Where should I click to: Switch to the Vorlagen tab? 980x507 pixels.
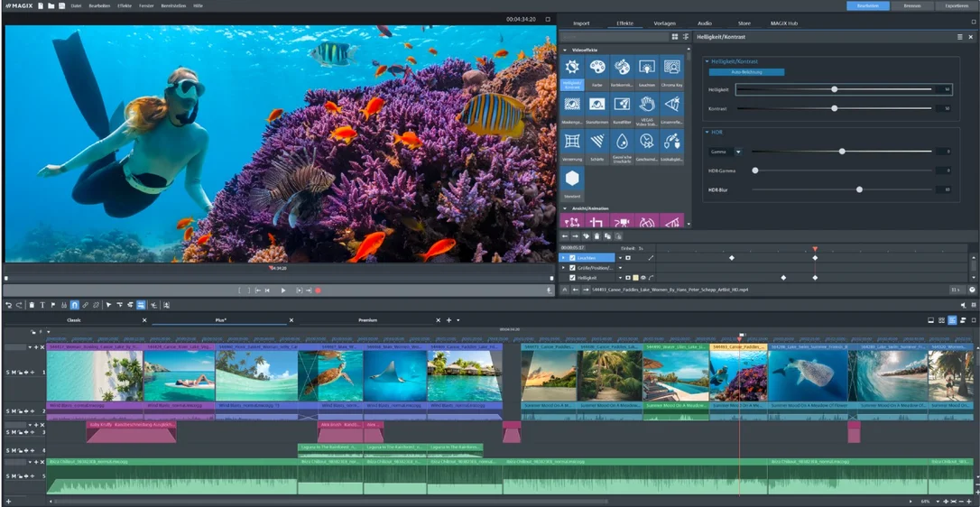pos(664,23)
